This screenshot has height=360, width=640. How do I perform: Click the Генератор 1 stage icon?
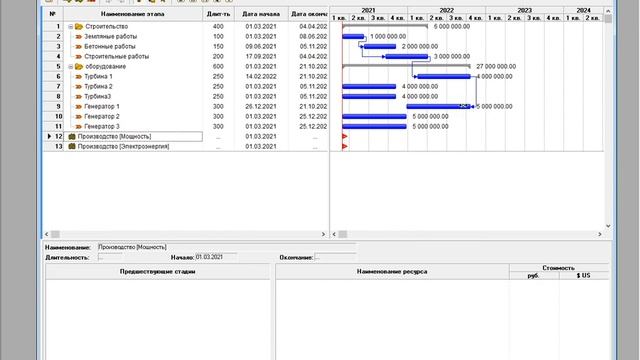pyautogui.click(x=78, y=107)
